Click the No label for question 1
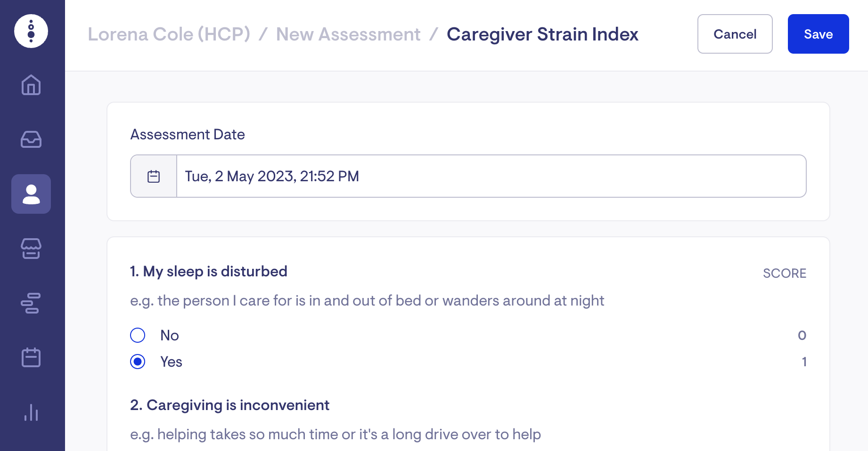Screen dimensions: 868x451 click(x=170, y=335)
